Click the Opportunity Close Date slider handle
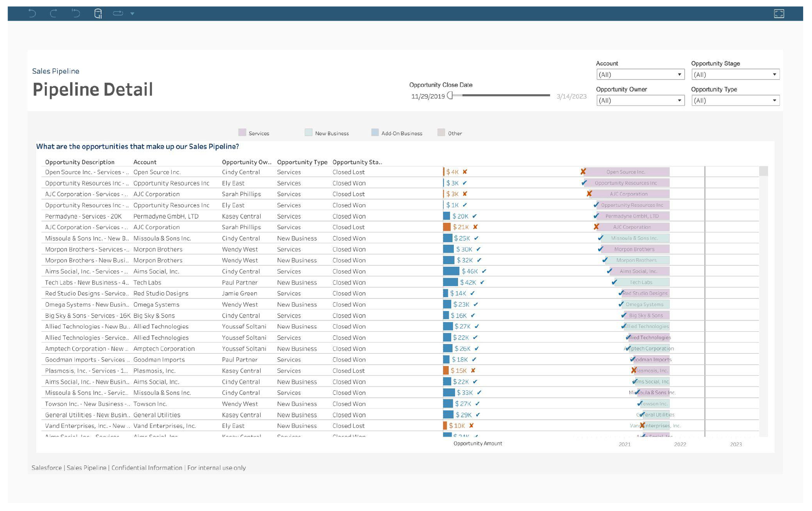Screen dimensions: 812x511 [450, 96]
